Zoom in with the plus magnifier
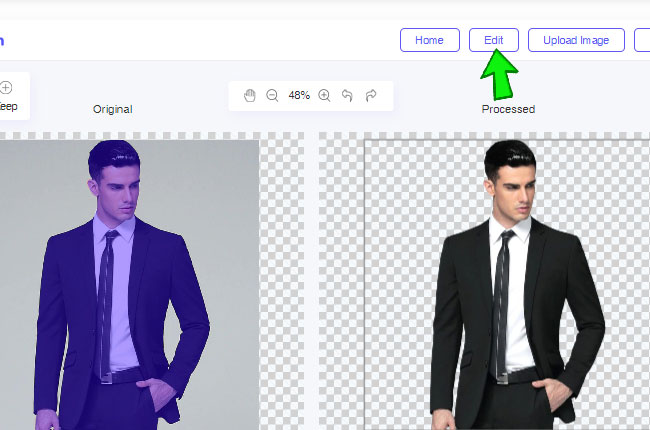 324,95
